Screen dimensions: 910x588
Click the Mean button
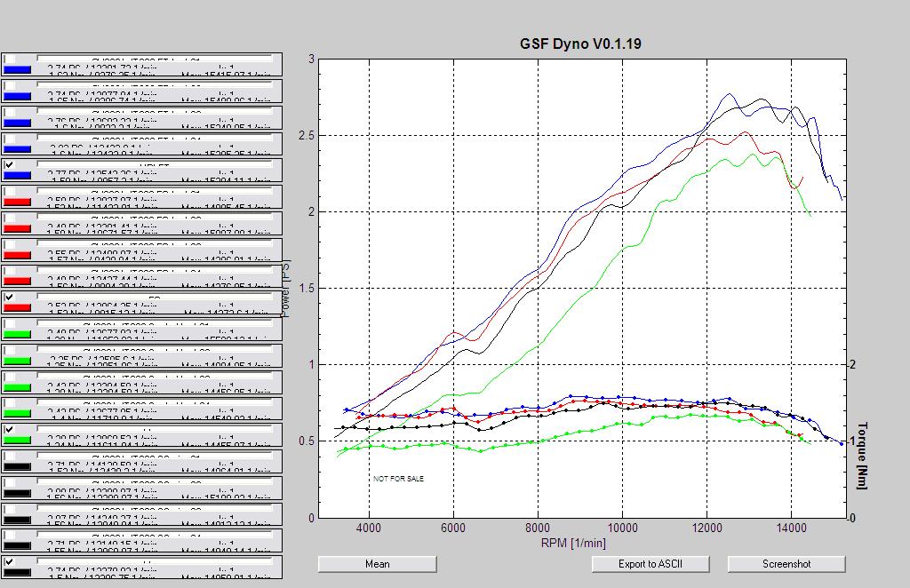(377, 564)
